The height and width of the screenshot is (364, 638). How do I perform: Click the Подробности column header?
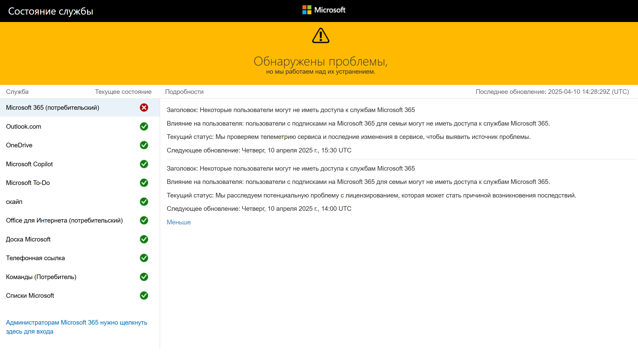pyautogui.click(x=184, y=92)
